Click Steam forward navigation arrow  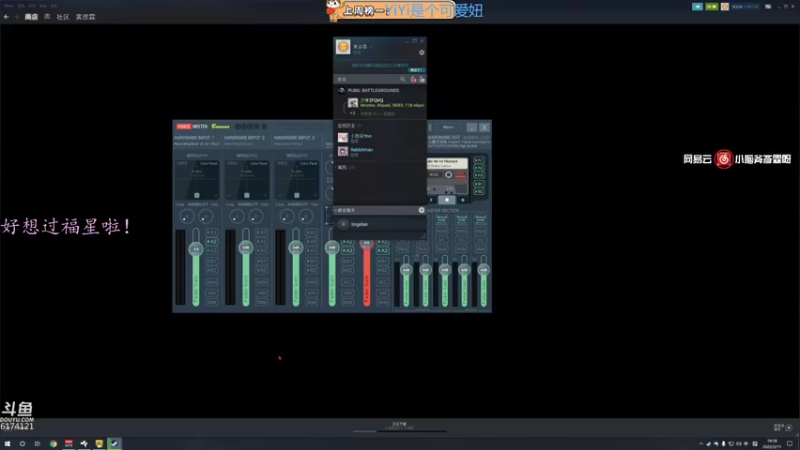[16, 17]
